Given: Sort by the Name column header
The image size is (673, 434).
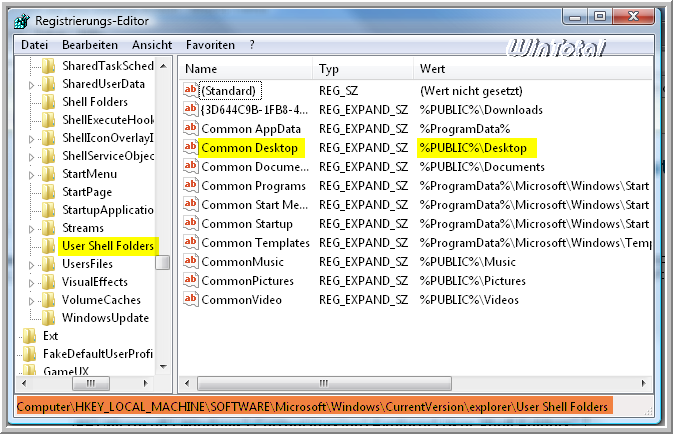Looking at the screenshot, I should (x=246, y=69).
